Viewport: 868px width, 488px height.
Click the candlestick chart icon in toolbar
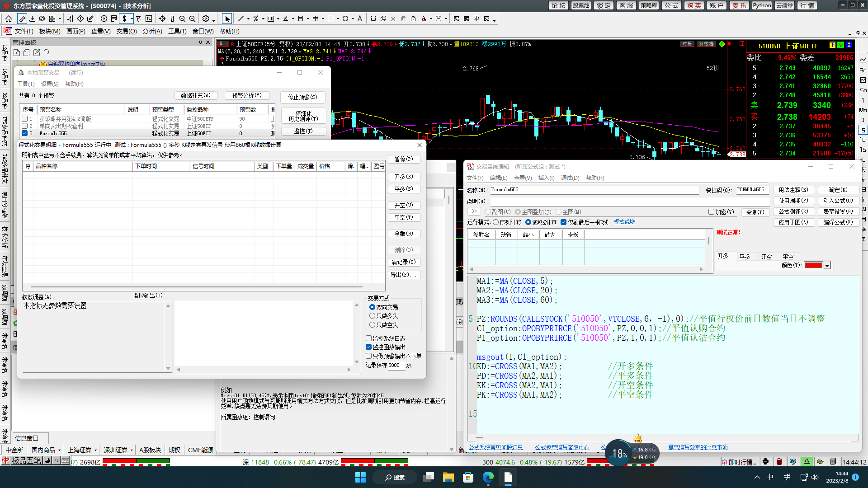click(70, 19)
